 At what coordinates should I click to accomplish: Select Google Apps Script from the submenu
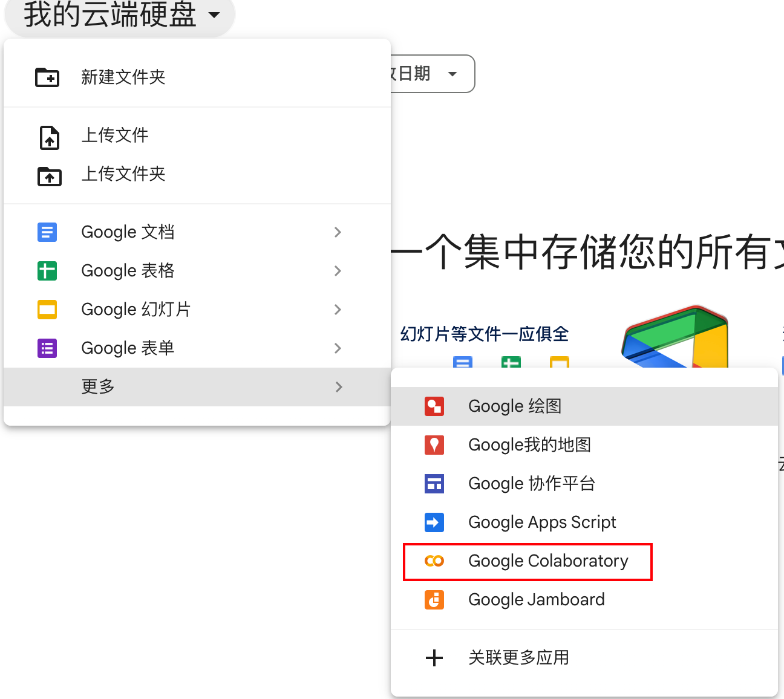[x=584, y=522]
